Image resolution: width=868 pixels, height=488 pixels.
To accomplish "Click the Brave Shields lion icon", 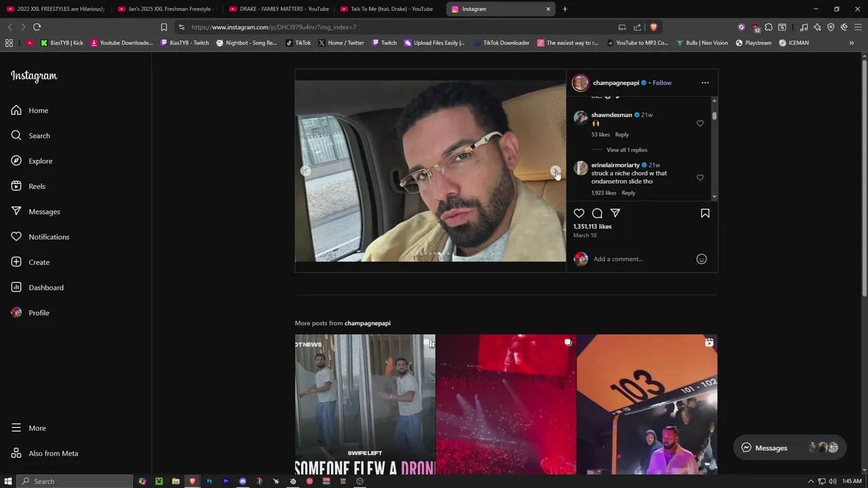I will [653, 27].
